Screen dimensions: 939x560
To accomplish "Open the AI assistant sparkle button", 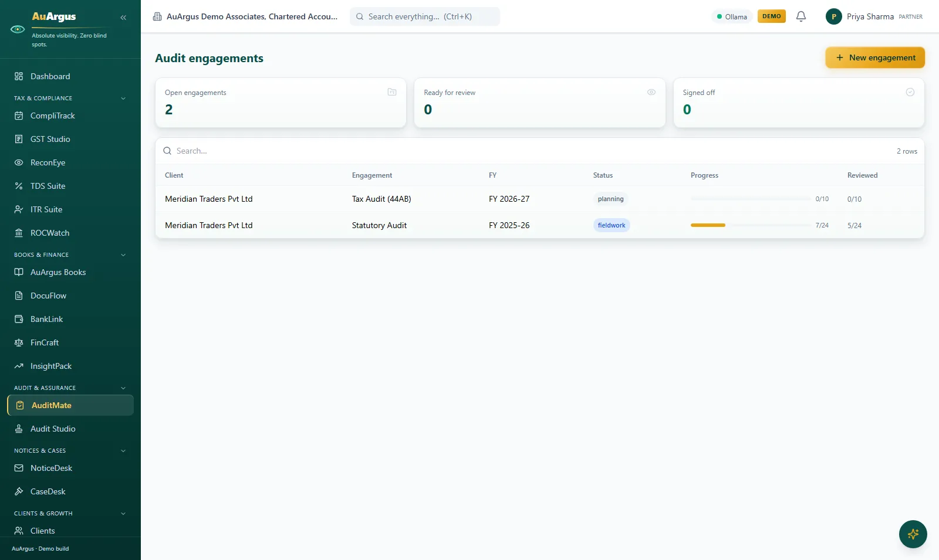I will (x=913, y=534).
